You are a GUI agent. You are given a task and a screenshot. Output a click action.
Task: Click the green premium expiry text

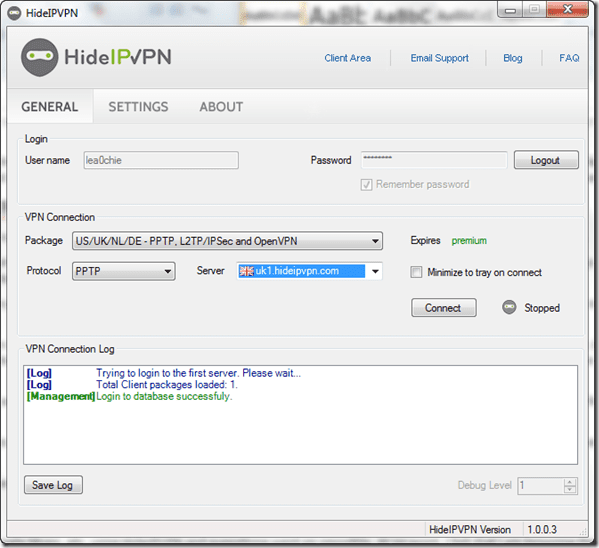(469, 241)
